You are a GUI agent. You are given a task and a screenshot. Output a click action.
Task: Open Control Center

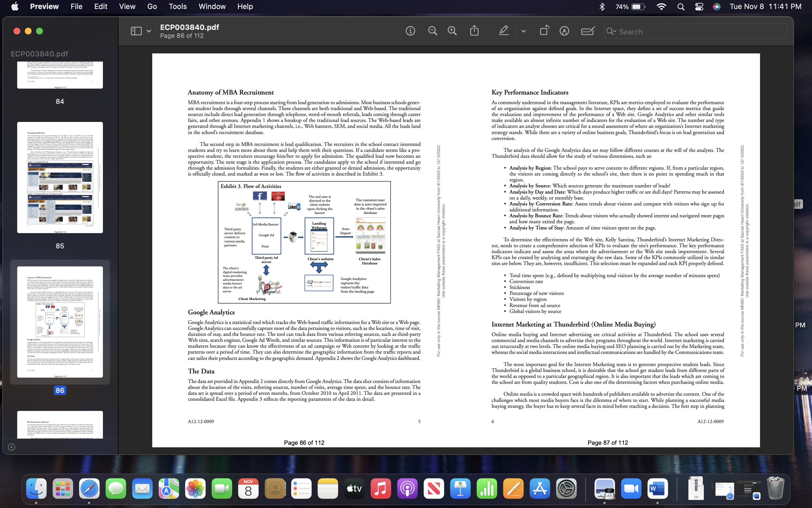(x=699, y=7)
